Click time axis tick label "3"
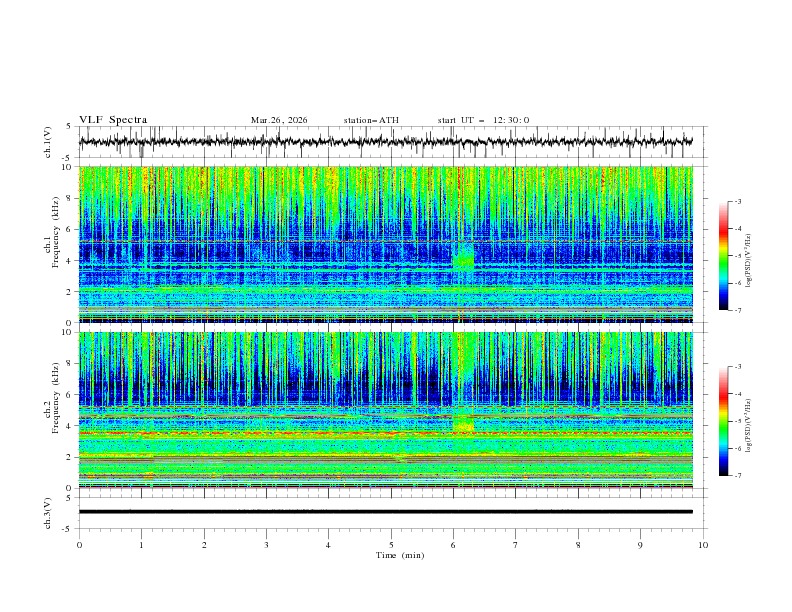792x612 pixels. pyautogui.click(x=267, y=545)
